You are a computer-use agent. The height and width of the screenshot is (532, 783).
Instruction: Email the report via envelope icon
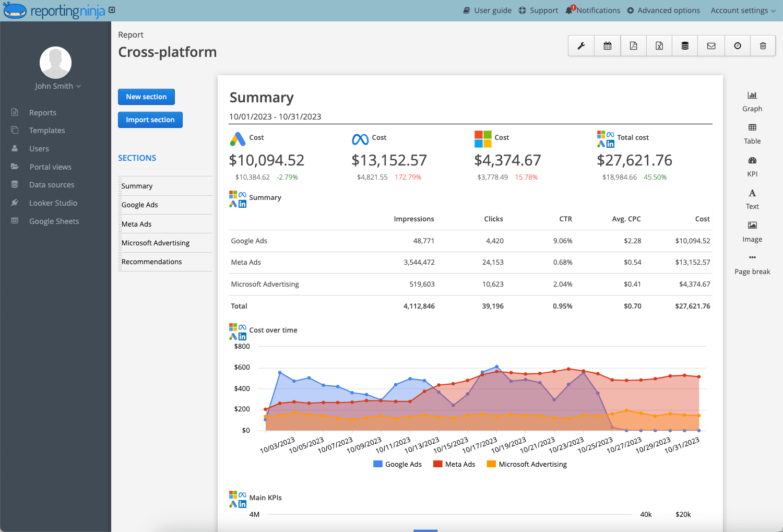click(x=711, y=45)
